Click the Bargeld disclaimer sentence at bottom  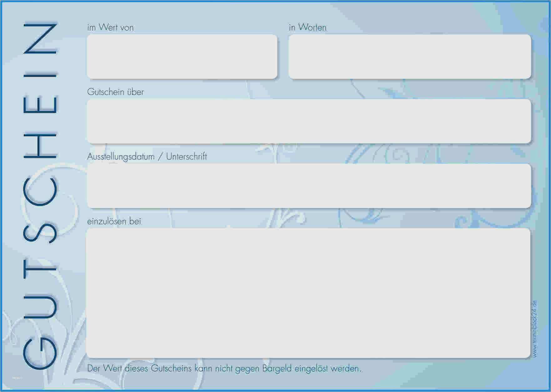(224, 369)
